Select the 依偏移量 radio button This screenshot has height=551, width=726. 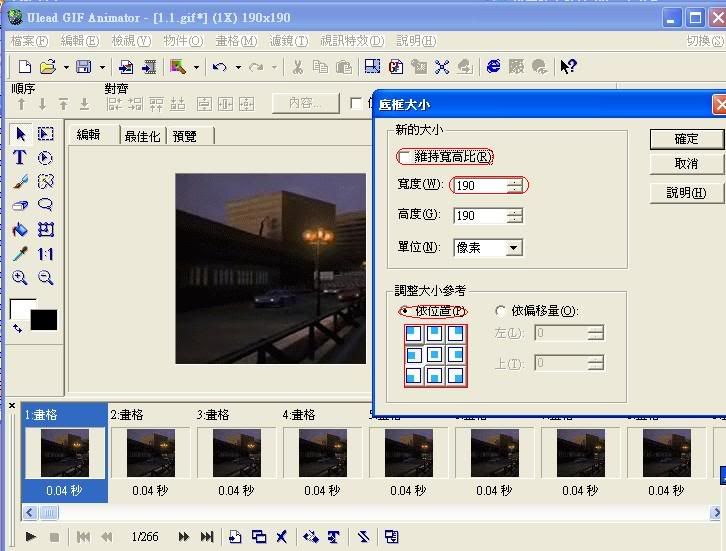tap(501, 311)
